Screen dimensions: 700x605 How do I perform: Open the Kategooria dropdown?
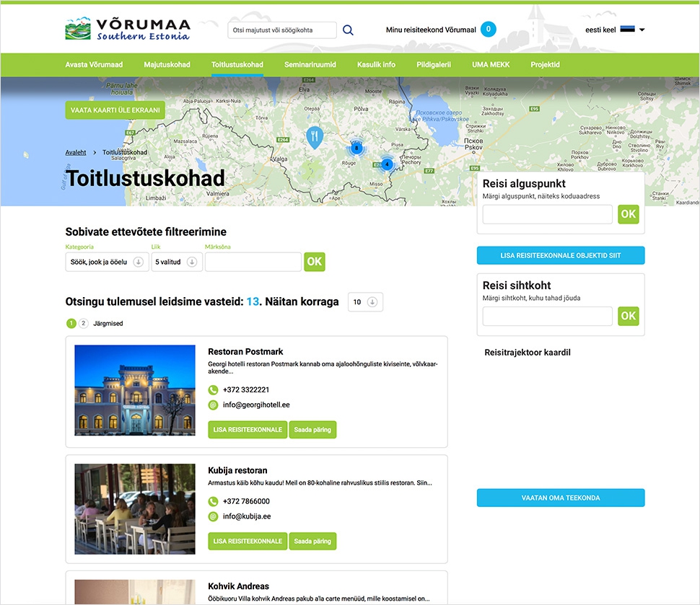107,262
